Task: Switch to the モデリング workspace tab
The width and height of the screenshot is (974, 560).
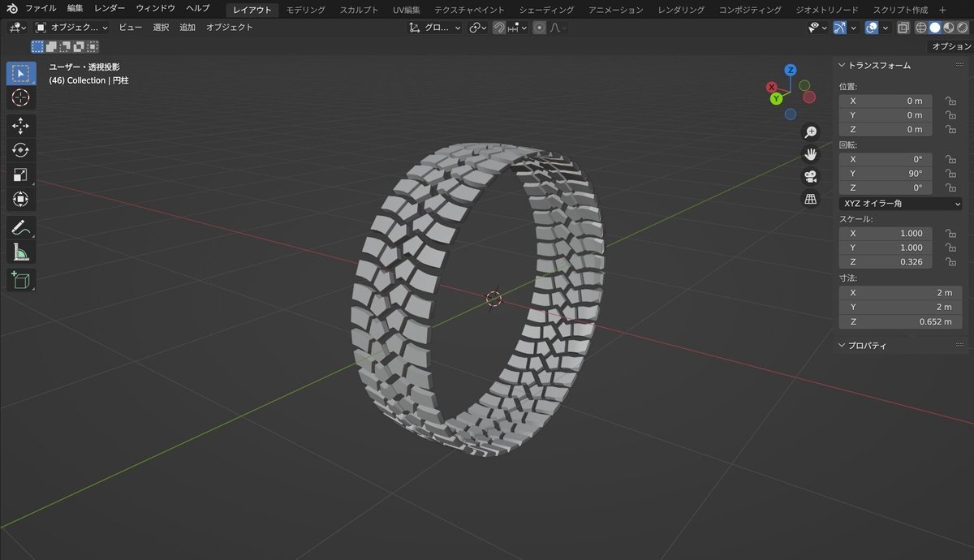Action: click(x=306, y=10)
